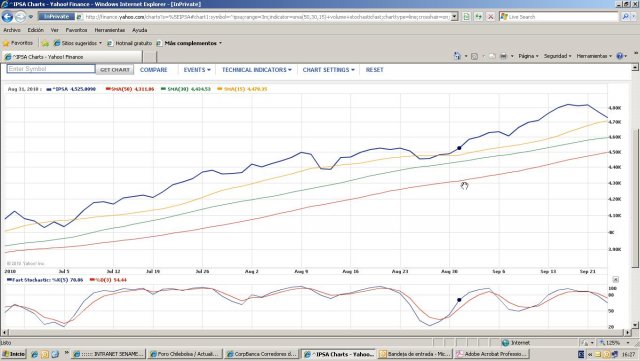Click the ^IPSA blue legend swatch
Viewport: 640px width, 361px height.
[49, 89]
